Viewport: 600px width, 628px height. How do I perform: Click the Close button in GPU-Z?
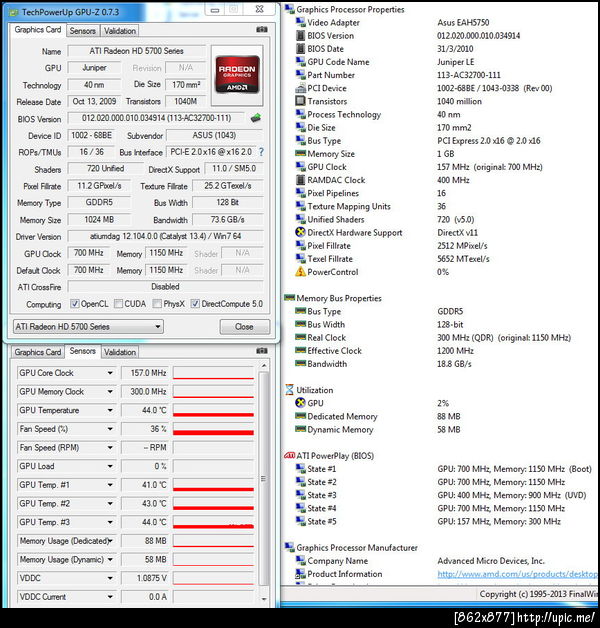[x=244, y=327]
